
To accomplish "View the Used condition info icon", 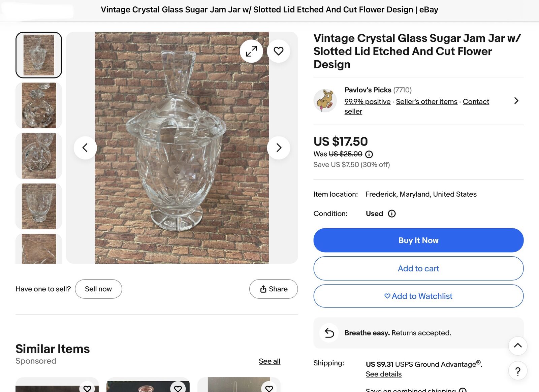I will [x=392, y=214].
